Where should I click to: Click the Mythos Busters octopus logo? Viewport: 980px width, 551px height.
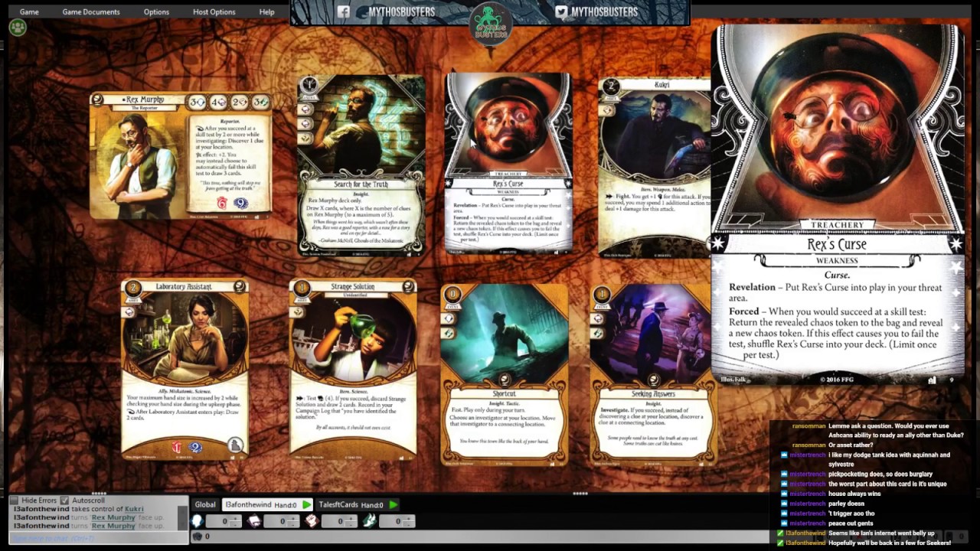490,23
